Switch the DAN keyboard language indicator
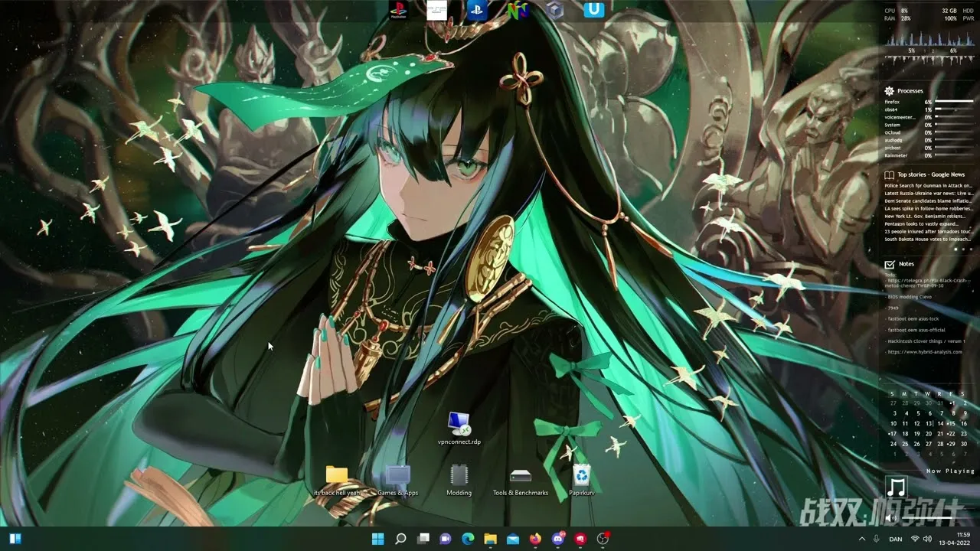The height and width of the screenshot is (551, 980). [897, 539]
